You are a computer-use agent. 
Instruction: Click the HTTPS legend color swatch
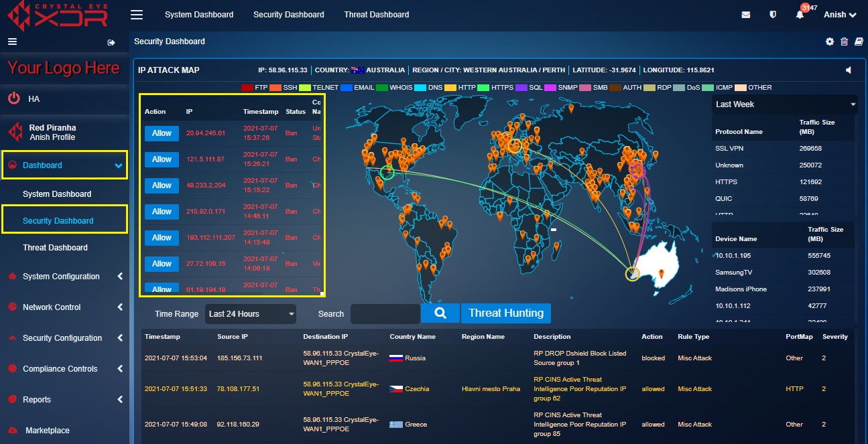tap(483, 88)
